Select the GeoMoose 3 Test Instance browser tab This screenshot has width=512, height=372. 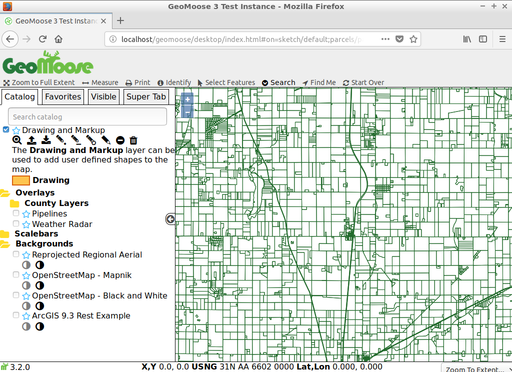click(x=57, y=21)
